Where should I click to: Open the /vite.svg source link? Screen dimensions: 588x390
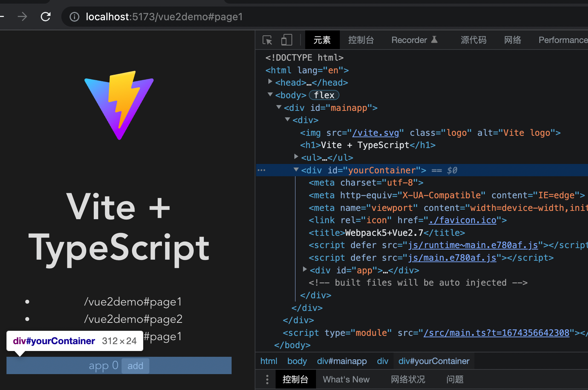coord(376,133)
